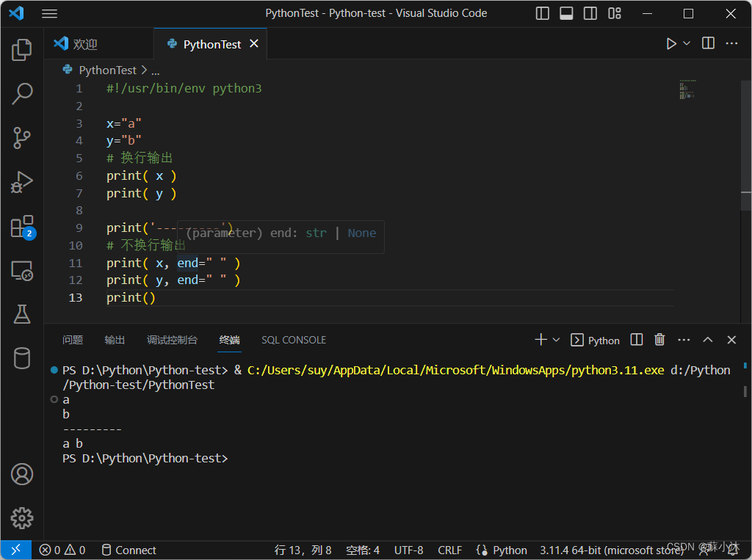Open the terminal launch profile dropdown
Screen dimensions: 752x560
click(557, 340)
